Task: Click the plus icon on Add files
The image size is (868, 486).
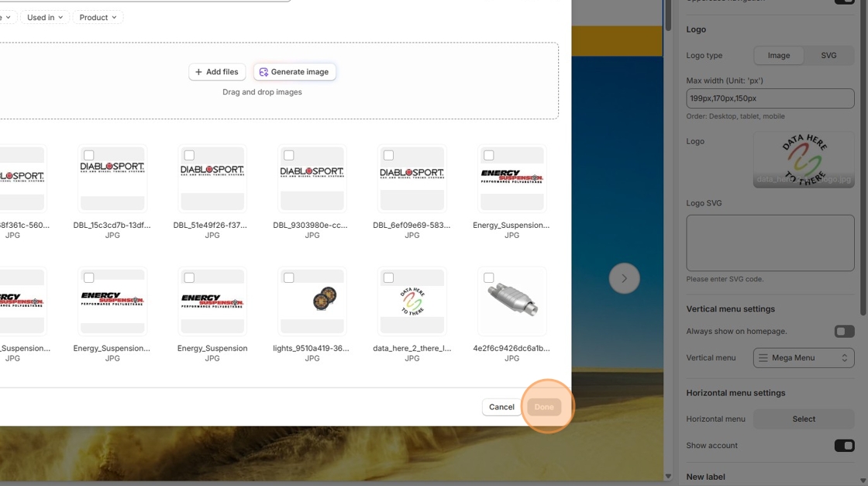Action: 198,72
